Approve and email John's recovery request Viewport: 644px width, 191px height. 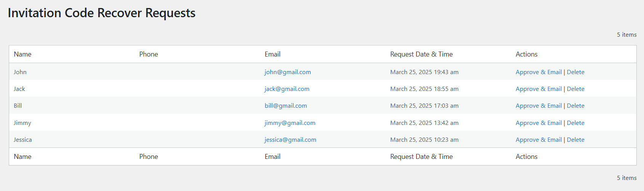[x=538, y=72]
